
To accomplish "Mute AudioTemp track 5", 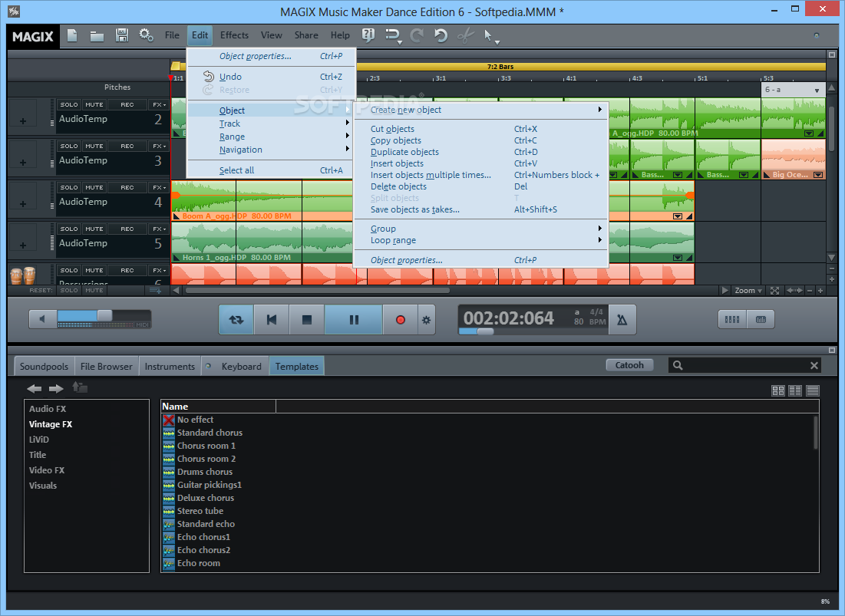I will click(x=94, y=229).
